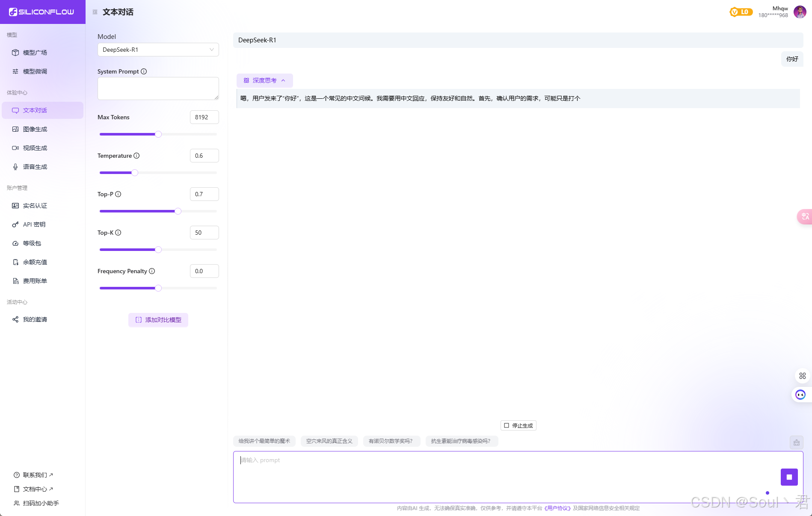Select 文本对话 in the sidebar
812x516 pixels.
click(42, 110)
